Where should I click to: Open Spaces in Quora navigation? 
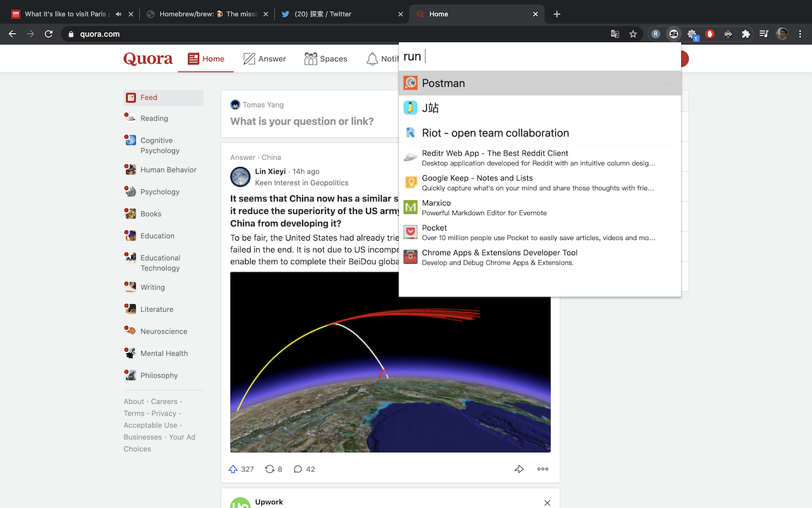325,59
